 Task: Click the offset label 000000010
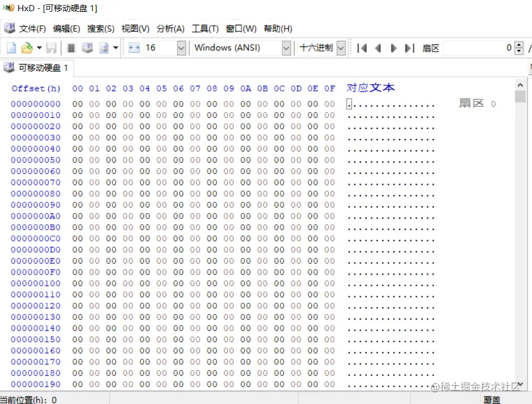point(36,115)
